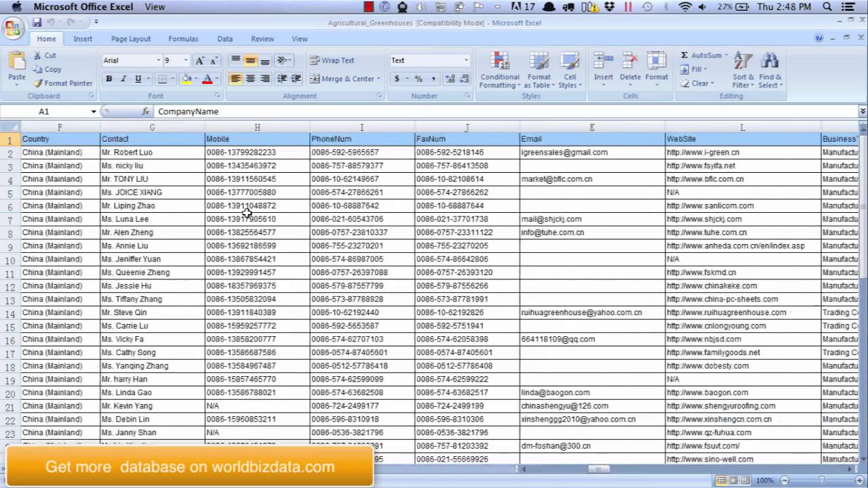Open Sort & Filter menu
The height and width of the screenshot is (488, 868).
click(x=743, y=70)
